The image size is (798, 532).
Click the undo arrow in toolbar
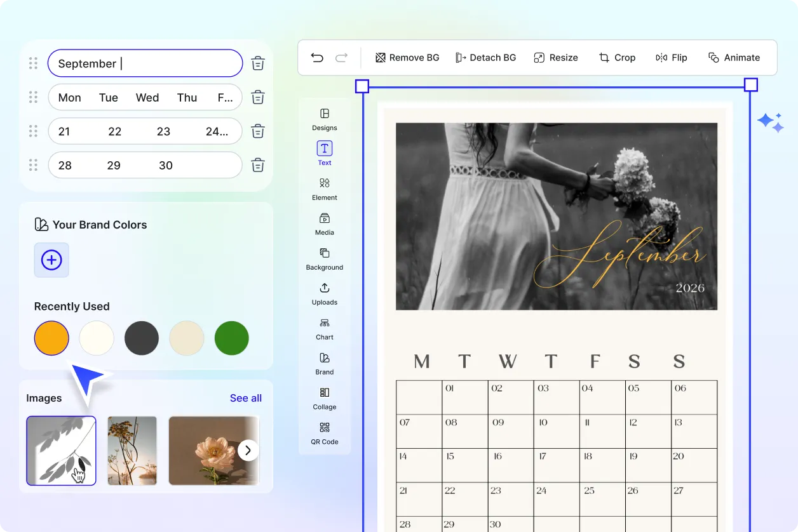pyautogui.click(x=317, y=58)
